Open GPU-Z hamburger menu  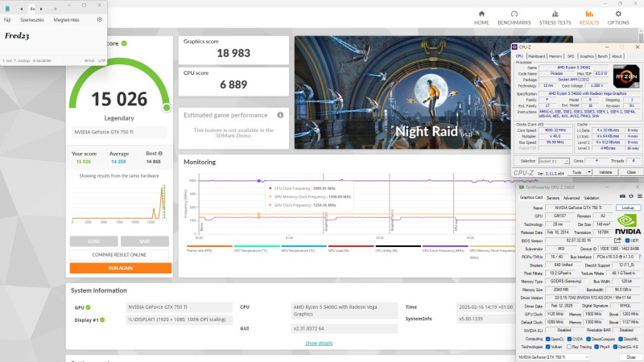point(639,196)
